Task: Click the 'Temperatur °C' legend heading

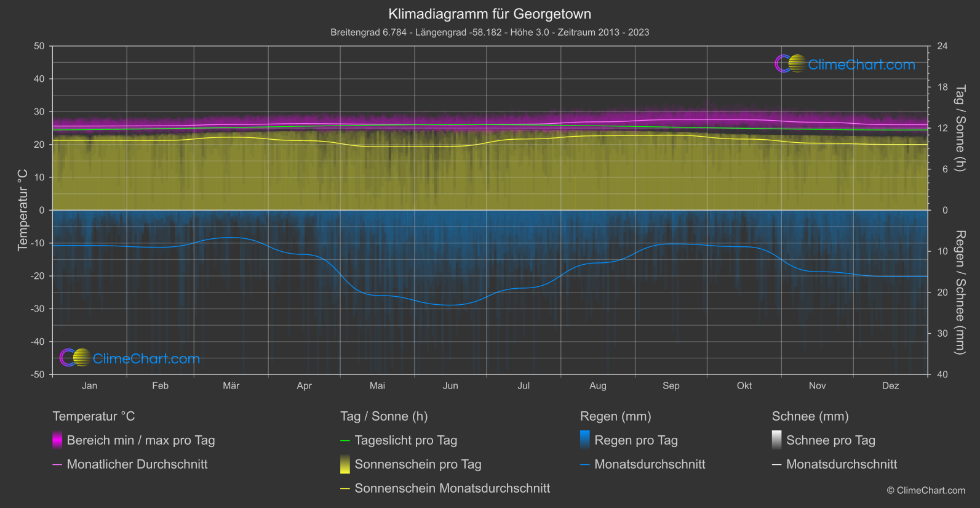Action: 94,416
